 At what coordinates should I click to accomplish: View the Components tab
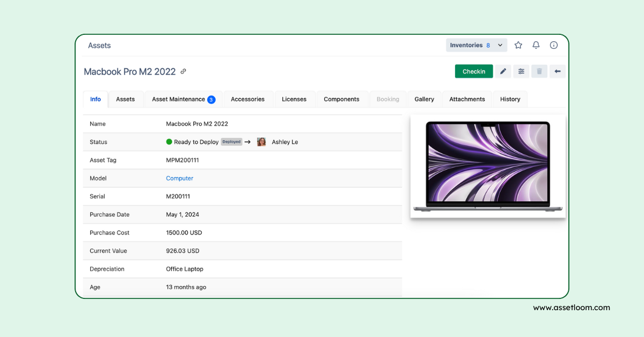click(x=341, y=99)
